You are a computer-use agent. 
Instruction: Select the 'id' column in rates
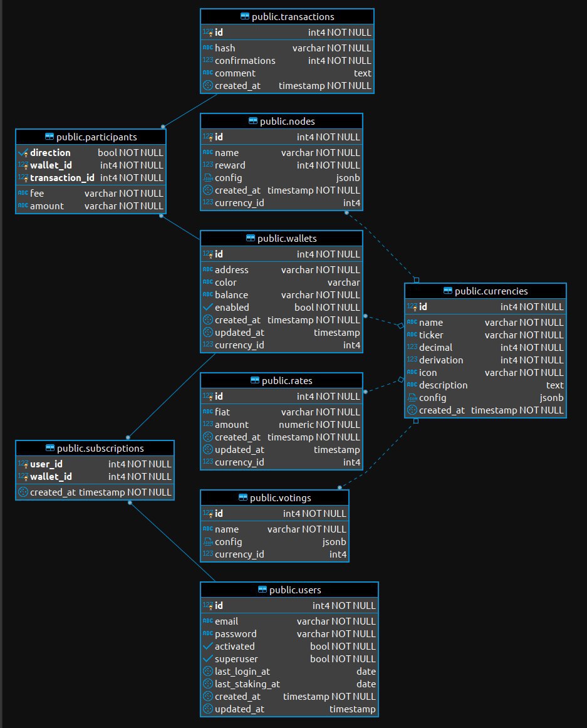(x=281, y=396)
